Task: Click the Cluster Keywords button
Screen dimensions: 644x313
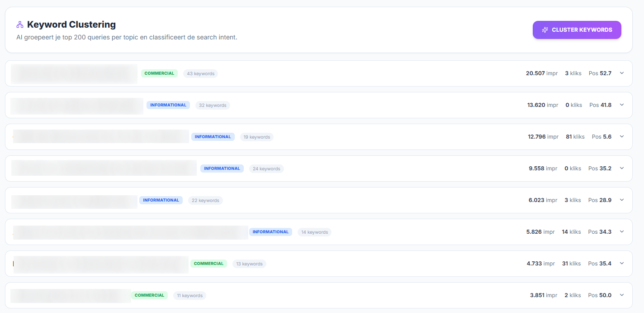Action: (x=577, y=30)
